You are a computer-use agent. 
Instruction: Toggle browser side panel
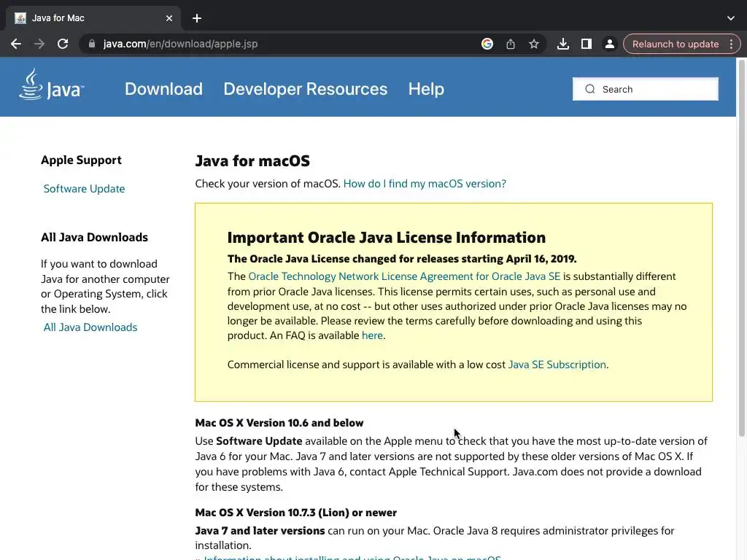586,44
